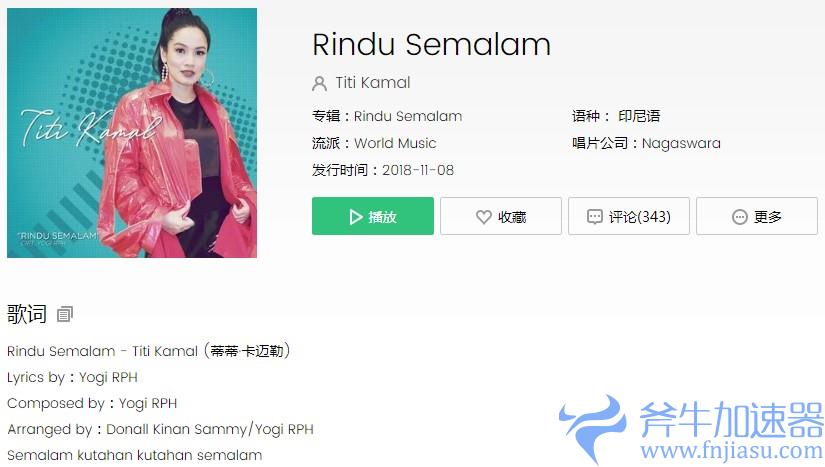Screen dimensions: 825x467
Task: Click the album cover thumbnail
Action: 132,133
